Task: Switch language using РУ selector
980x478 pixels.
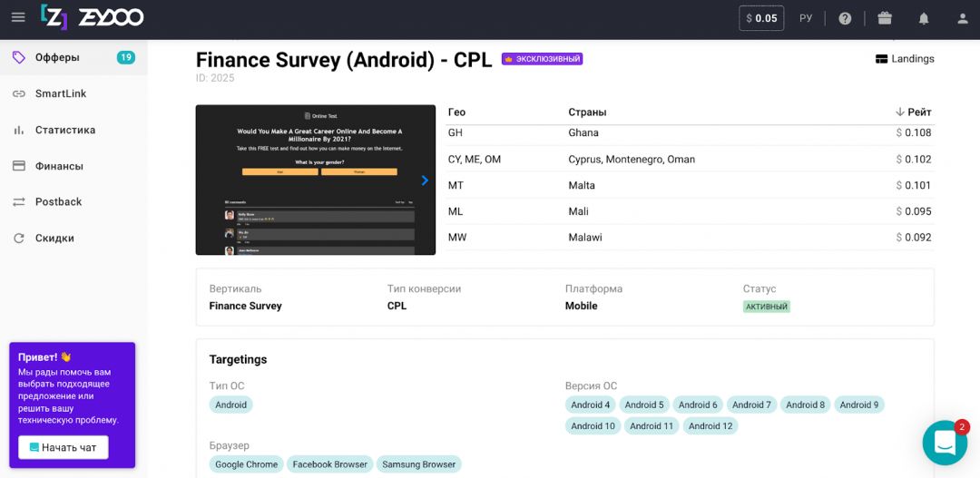Action: [x=806, y=18]
